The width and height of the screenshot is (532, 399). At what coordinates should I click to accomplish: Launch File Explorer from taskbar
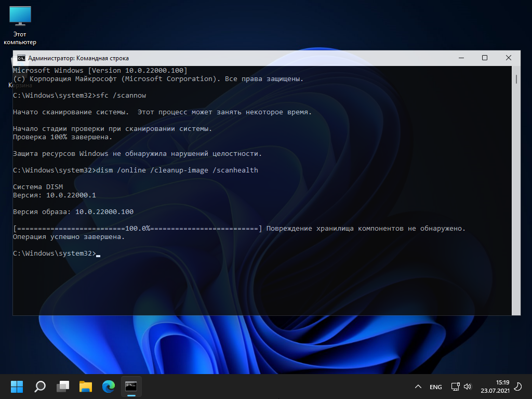point(86,387)
